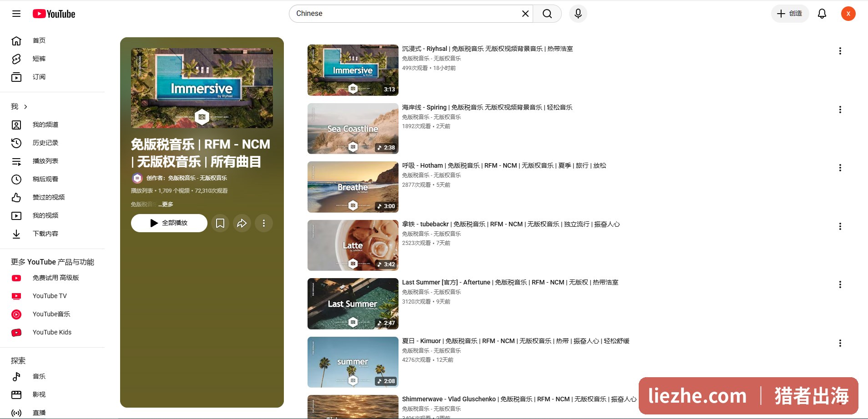Open three-dot menu for 海岸线 video
868x419 pixels.
point(840,110)
